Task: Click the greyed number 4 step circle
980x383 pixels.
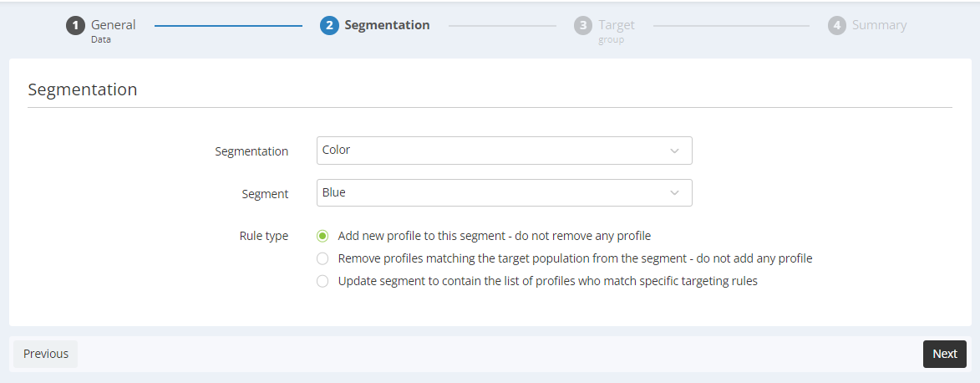Action: pos(837,26)
